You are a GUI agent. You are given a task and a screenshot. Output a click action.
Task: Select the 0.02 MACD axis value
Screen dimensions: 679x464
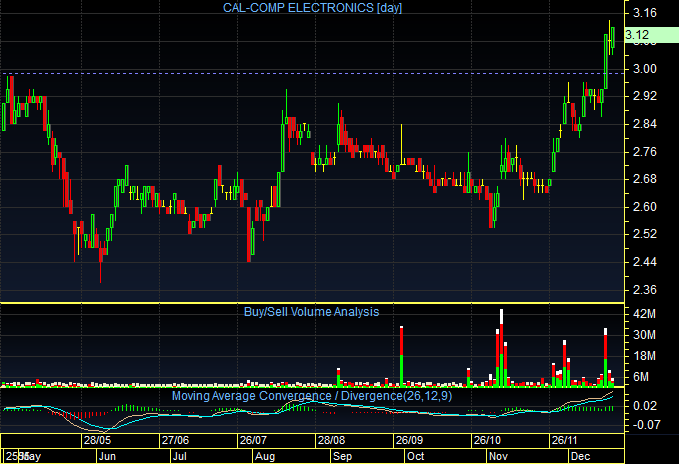coord(645,406)
